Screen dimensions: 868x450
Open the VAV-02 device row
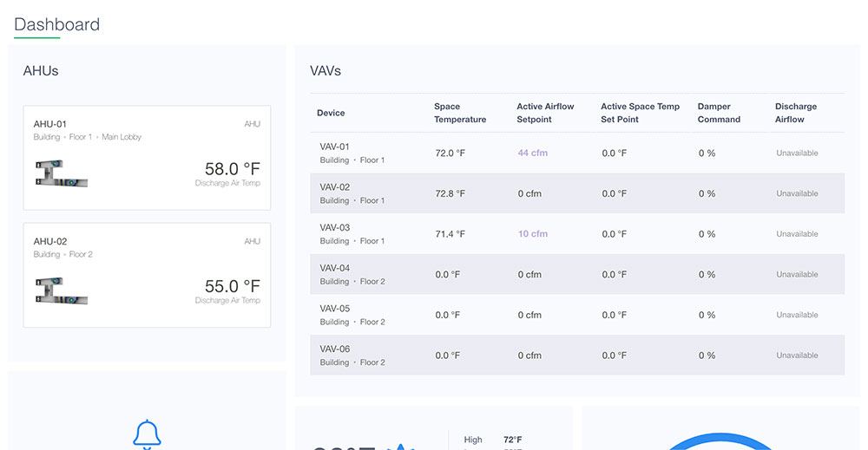(577, 193)
